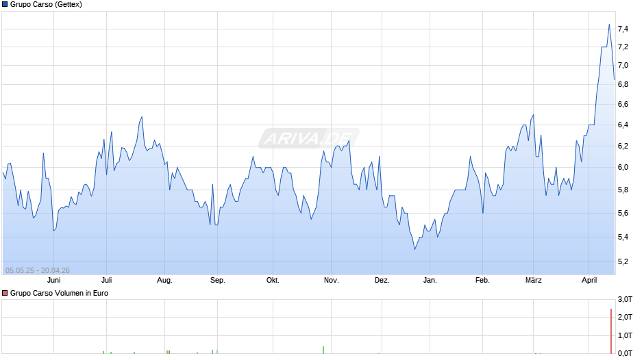Click the 7,4 price axis label
Screen dimensions: 644x360
pos(623,29)
